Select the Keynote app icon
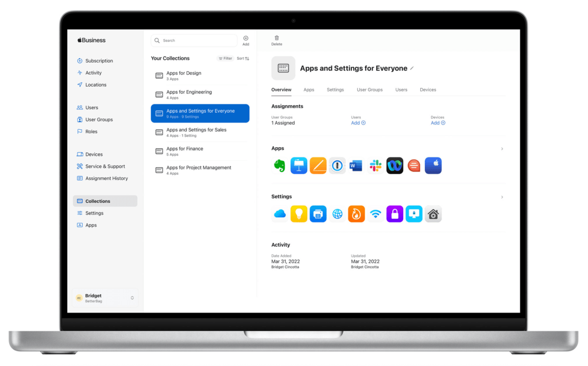This screenshot has width=588, height=366. pos(299,166)
